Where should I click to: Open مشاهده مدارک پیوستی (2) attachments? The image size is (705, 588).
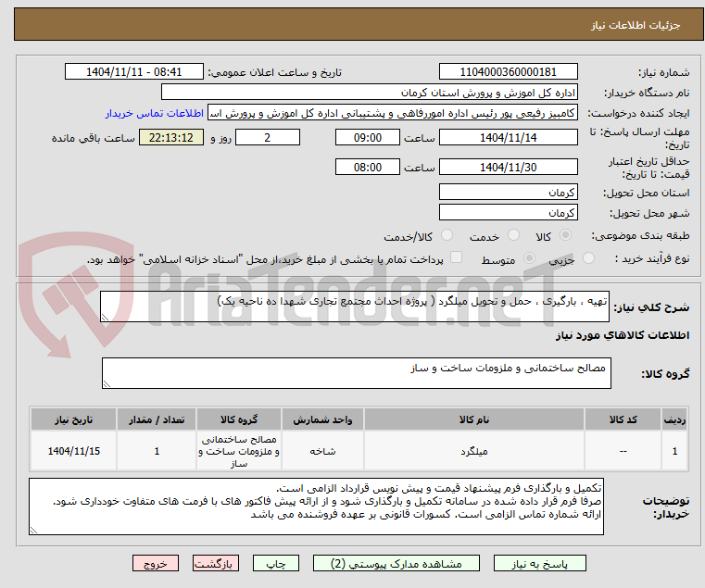point(397,563)
